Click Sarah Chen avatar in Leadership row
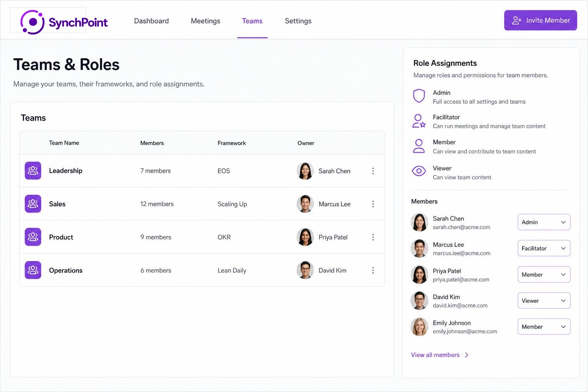Image resolution: width=588 pixels, height=392 pixels. 305,171
